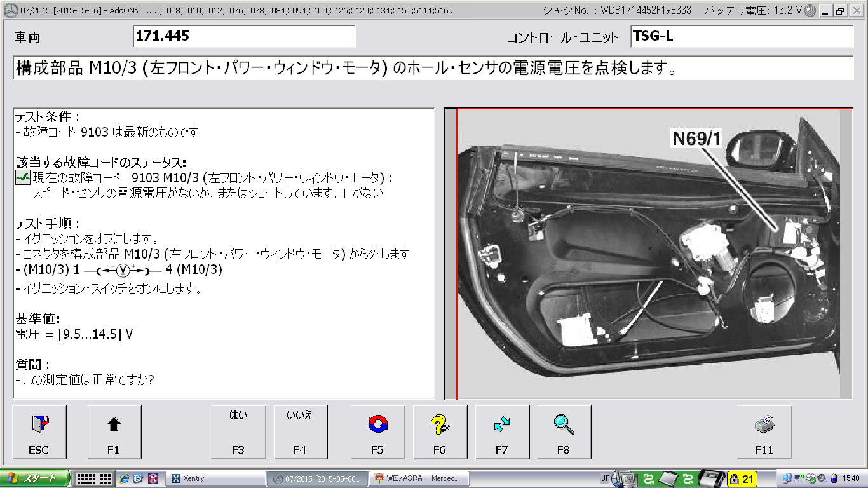The height and width of the screenshot is (488, 868).
Task: Click the F8 magnifying glass button
Action: (564, 432)
